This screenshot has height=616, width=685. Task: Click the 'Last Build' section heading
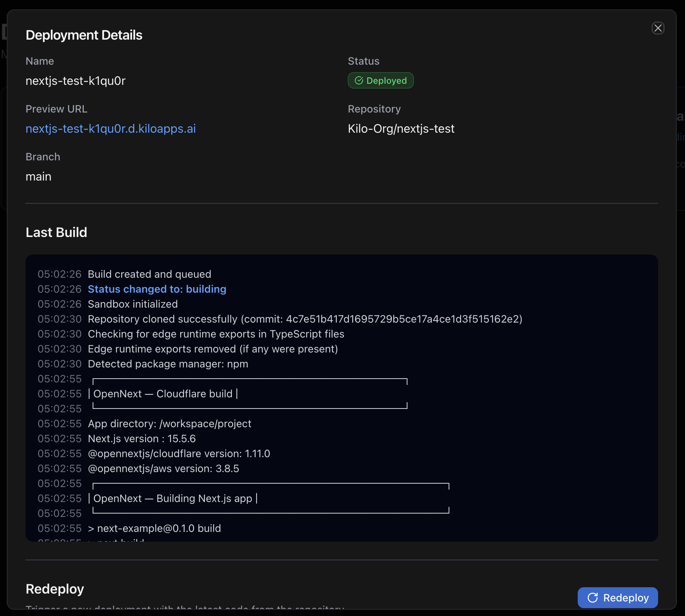click(x=56, y=232)
